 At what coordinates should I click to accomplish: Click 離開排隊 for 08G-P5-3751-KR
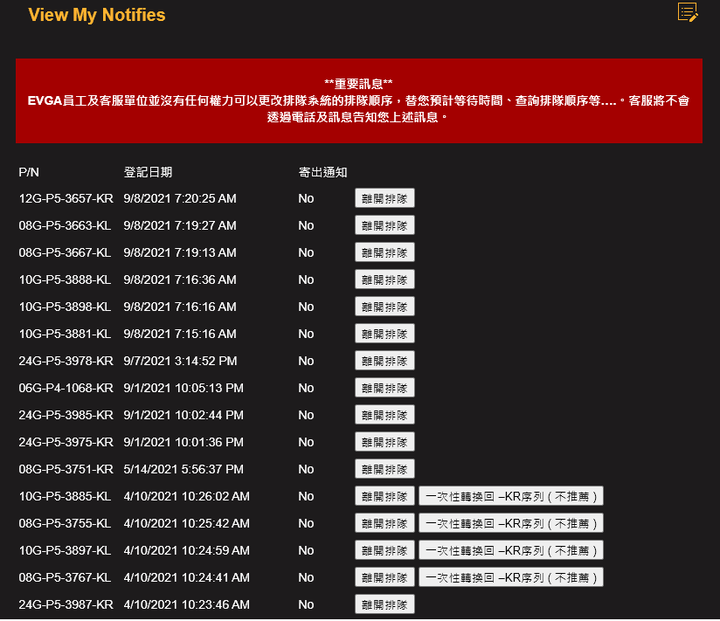point(385,469)
